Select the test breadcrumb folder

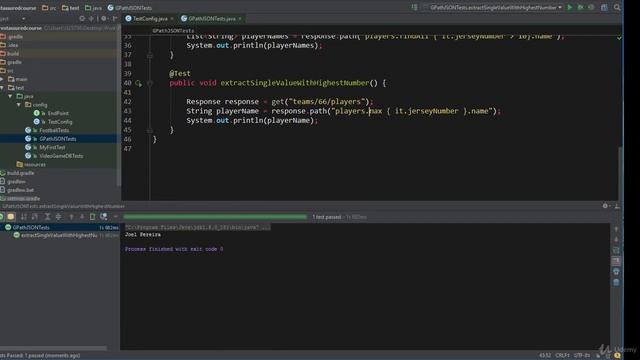(x=70, y=8)
